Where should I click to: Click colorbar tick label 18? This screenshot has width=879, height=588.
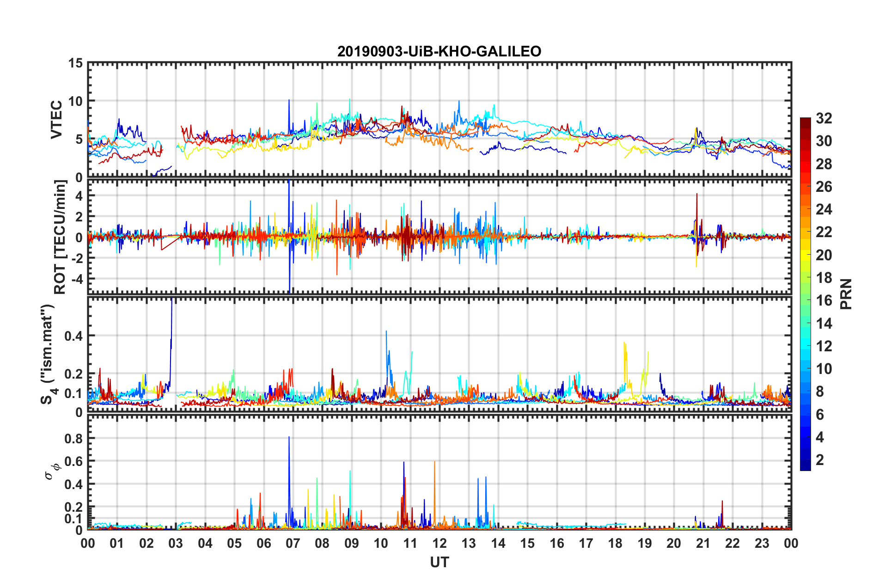[x=824, y=278]
